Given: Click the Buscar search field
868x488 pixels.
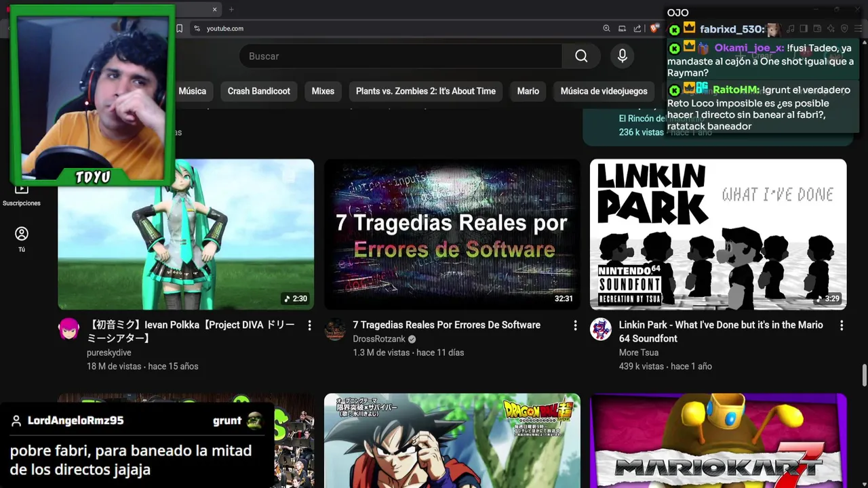Looking at the screenshot, I should (x=400, y=56).
